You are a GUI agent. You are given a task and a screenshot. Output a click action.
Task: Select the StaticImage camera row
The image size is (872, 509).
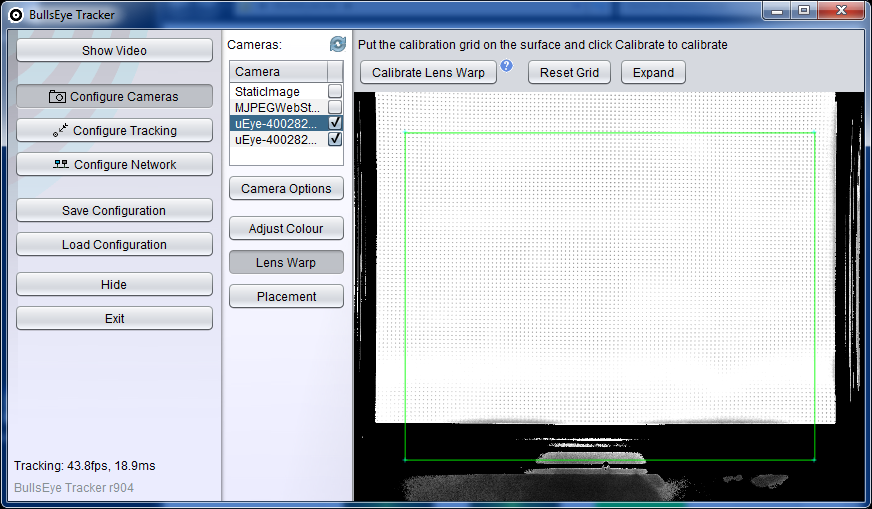pyautogui.click(x=268, y=91)
